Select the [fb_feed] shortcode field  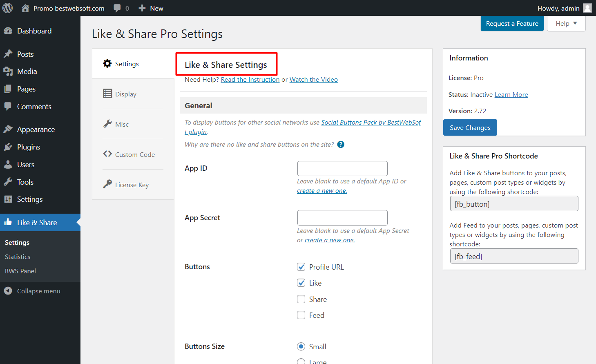click(x=514, y=256)
